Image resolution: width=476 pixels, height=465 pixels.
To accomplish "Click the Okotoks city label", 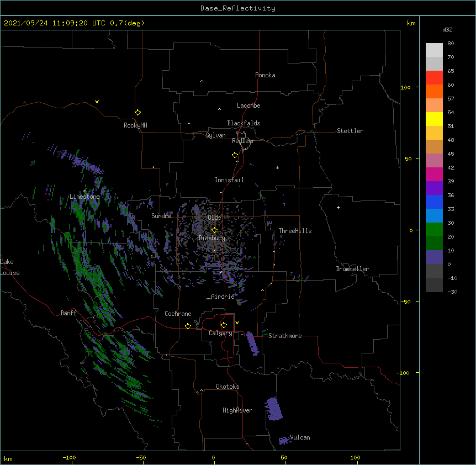I will click(228, 387).
